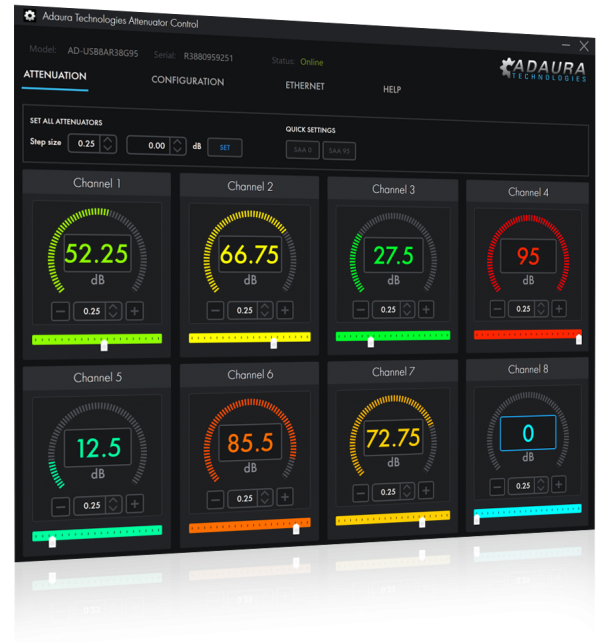The width and height of the screenshot is (600, 643).
Task: Click the Channel 6 value field 85.5
Action: tap(250, 443)
